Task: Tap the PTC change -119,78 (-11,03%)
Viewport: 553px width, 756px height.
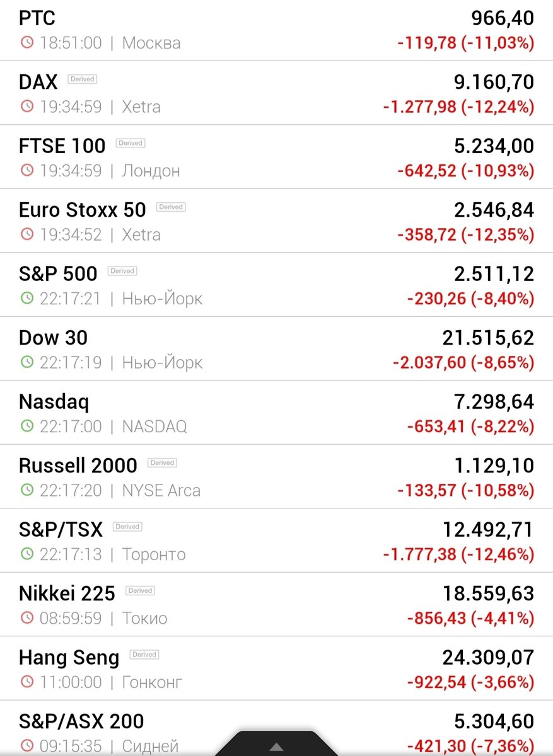Action: [x=466, y=43]
